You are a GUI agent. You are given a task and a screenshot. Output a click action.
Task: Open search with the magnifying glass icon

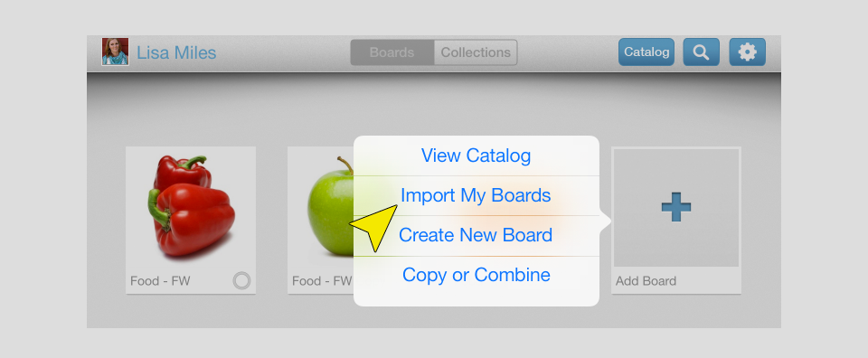pyautogui.click(x=701, y=52)
